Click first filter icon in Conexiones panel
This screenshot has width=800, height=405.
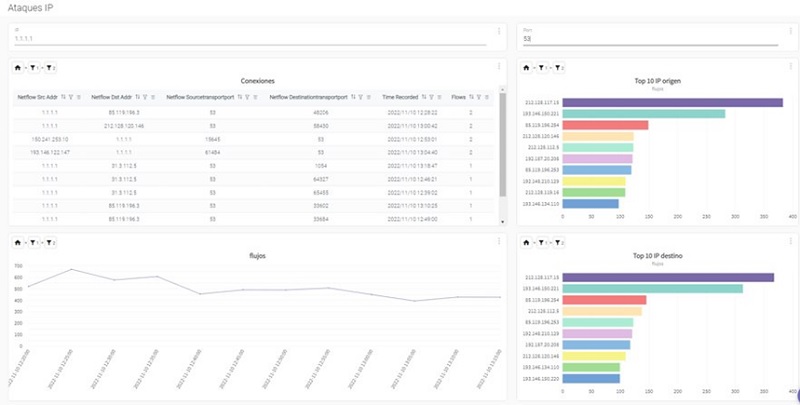click(x=33, y=68)
